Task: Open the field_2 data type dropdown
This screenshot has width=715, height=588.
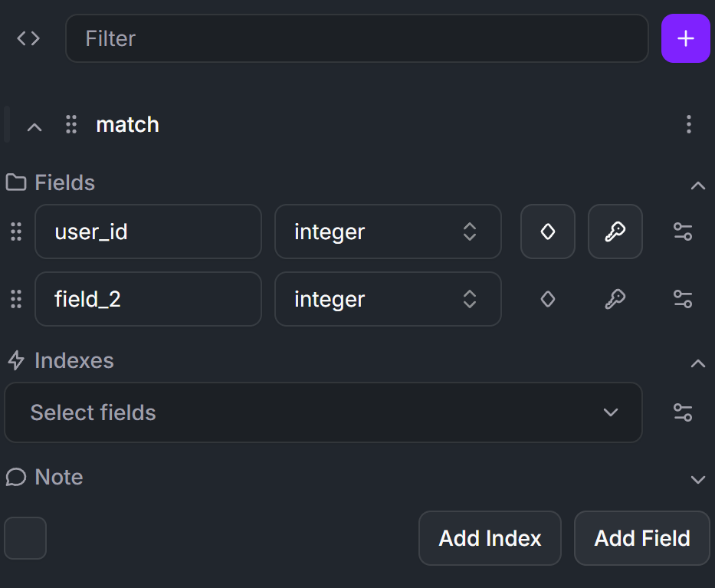Action: [388, 299]
